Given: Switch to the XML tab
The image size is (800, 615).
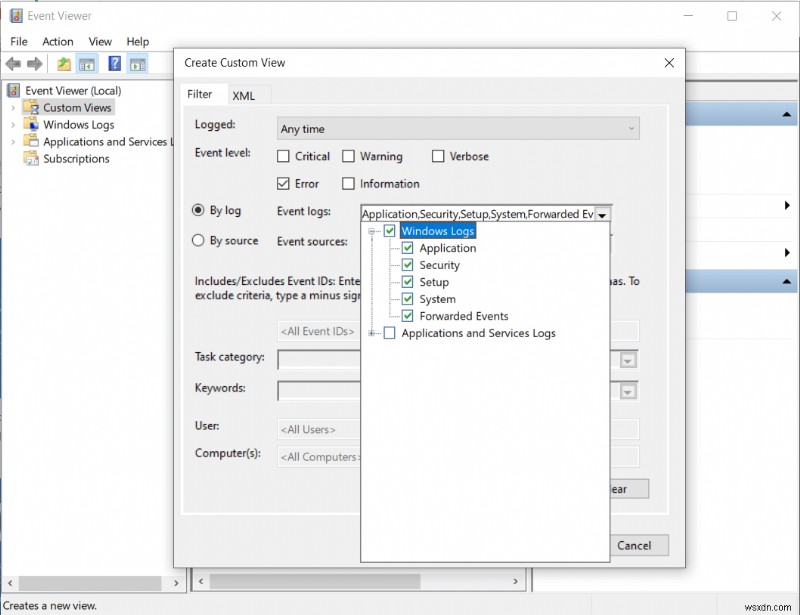Looking at the screenshot, I should (x=243, y=95).
